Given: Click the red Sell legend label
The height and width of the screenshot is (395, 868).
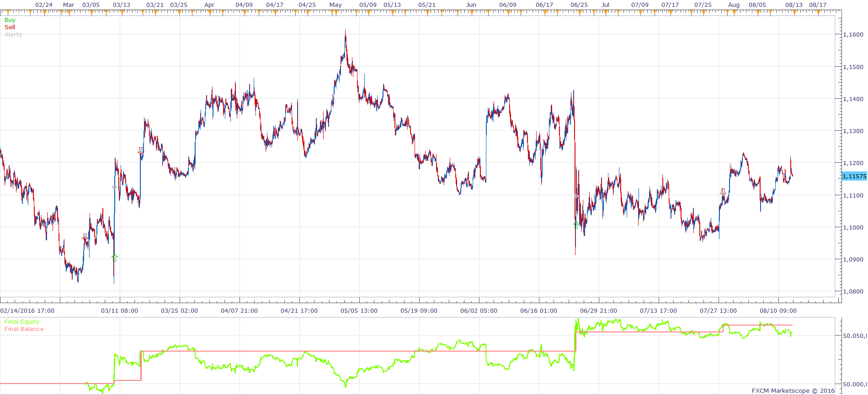Looking at the screenshot, I should click(10, 27).
